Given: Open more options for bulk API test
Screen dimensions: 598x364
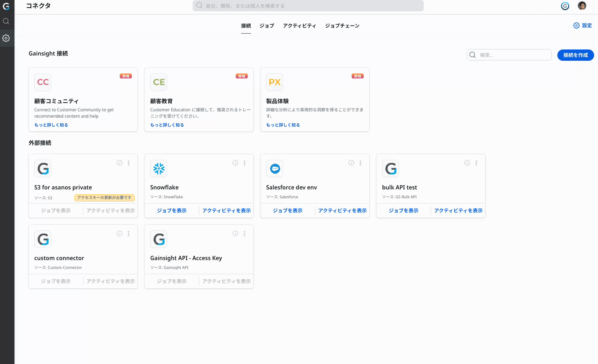Looking at the screenshot, I should (476, 163).
